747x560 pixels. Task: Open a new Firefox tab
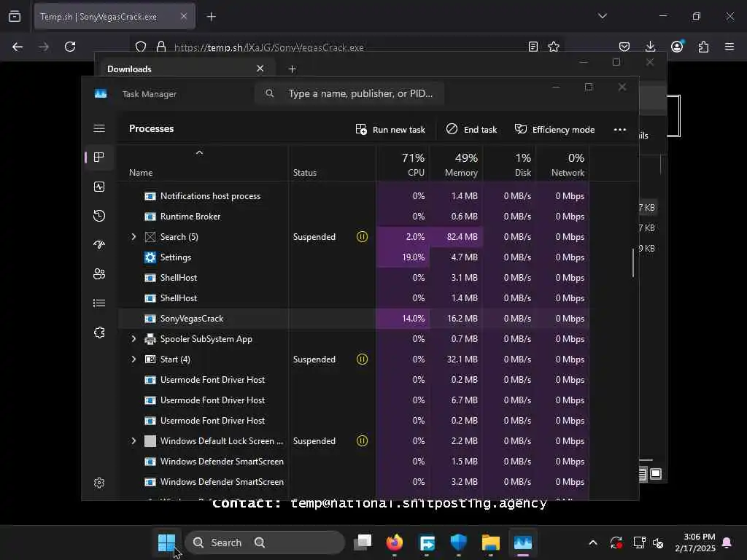211,17
